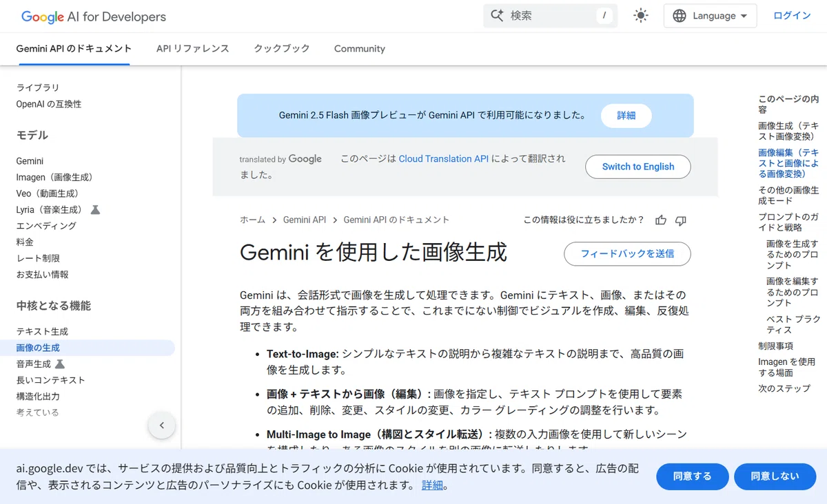The width and height of the screenshot is (827, 504).
Task: Click the モデル sidebar section heading
Action: [x=32, y=135]
